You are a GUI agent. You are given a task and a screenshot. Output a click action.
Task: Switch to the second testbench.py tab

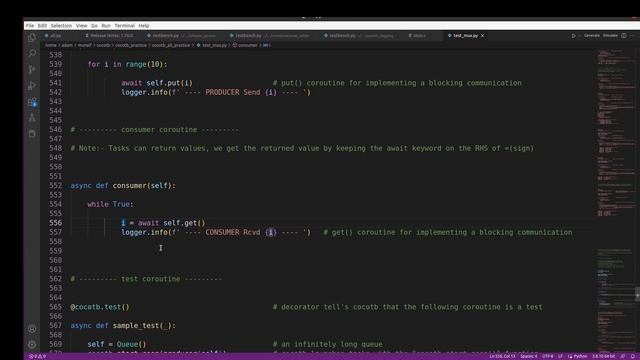(x=269, y=36)
